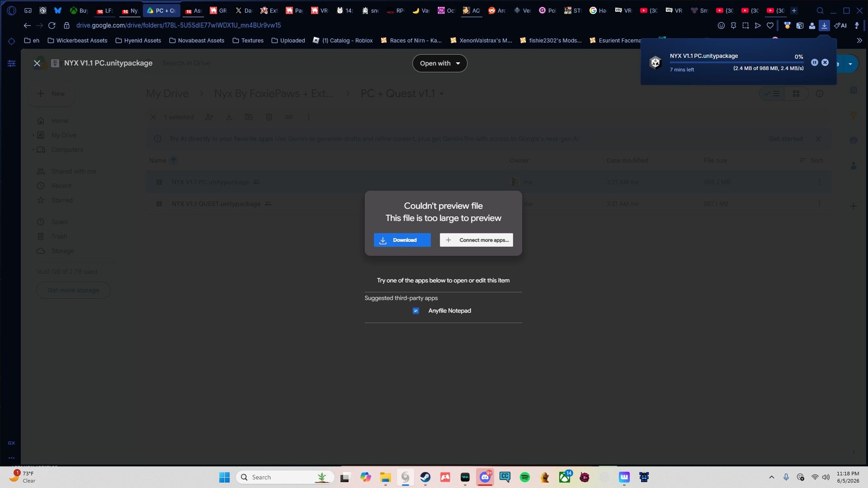This screenshot has width=868, height=488.
Task: Switch to the 'PC + Qu' Drive tab
Action: point(161,10)
